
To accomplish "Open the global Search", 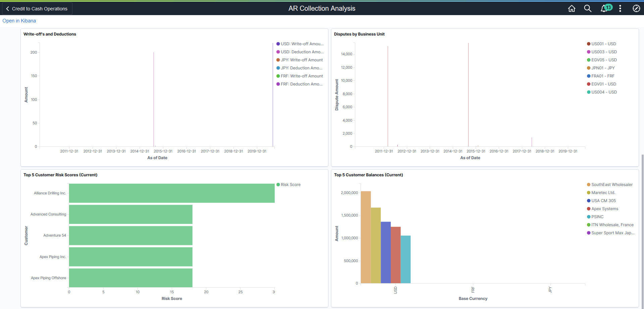I will point(588,8).
